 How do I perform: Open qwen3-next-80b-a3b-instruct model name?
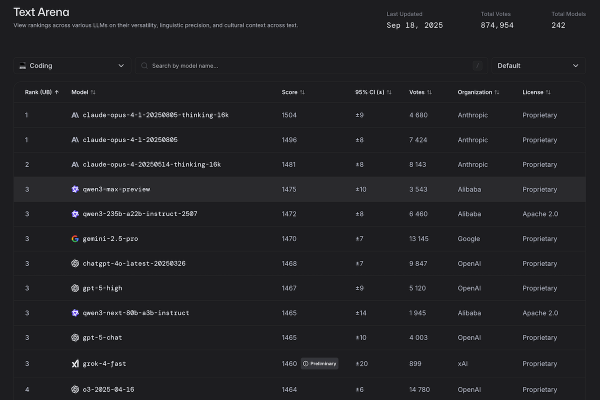[136, 313]
